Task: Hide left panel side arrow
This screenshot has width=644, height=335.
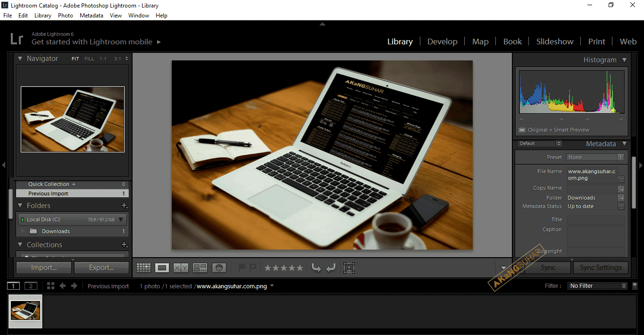Action: click(x=3, y=165)
